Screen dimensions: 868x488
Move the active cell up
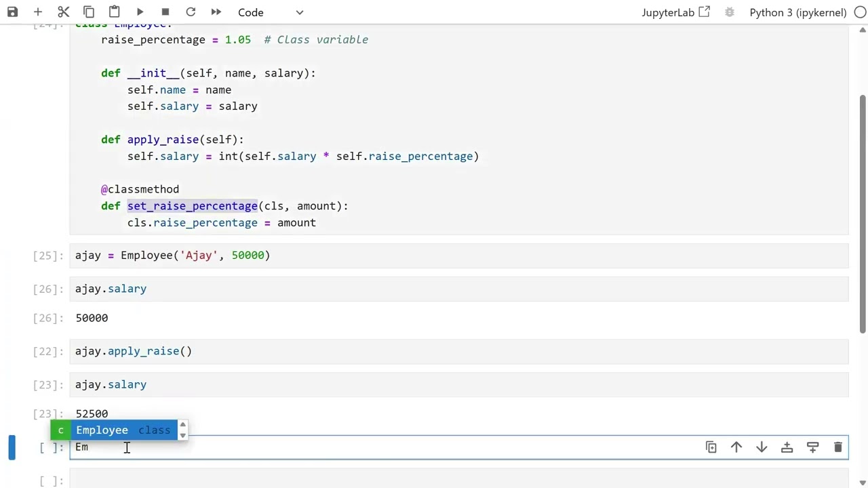(x=736, y=447)
